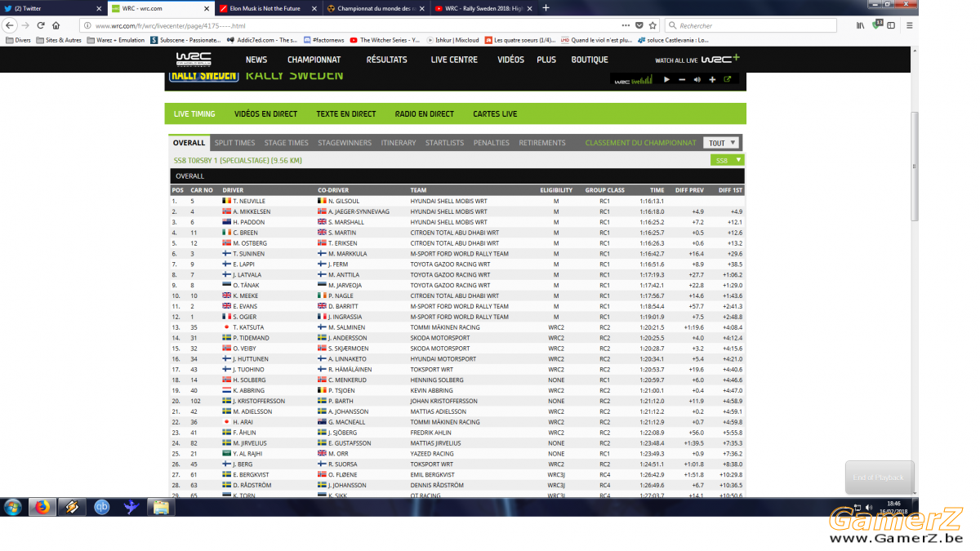Open the CLASSEMENT DU CHAMPIONNAT link
Image resolution: width=980 pixels, height=551 pixels.
point(641,143)
